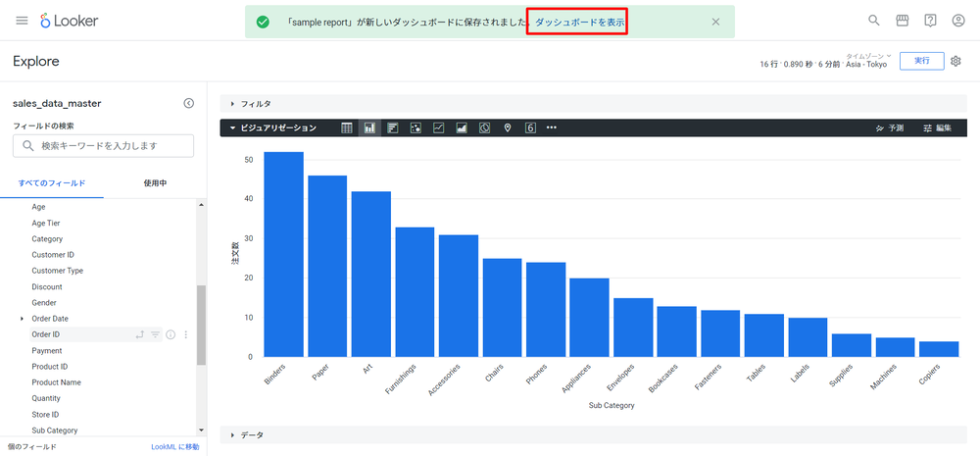Click the filter icon on Order ID
Screen dimensions: 980x456
(155, 334)
